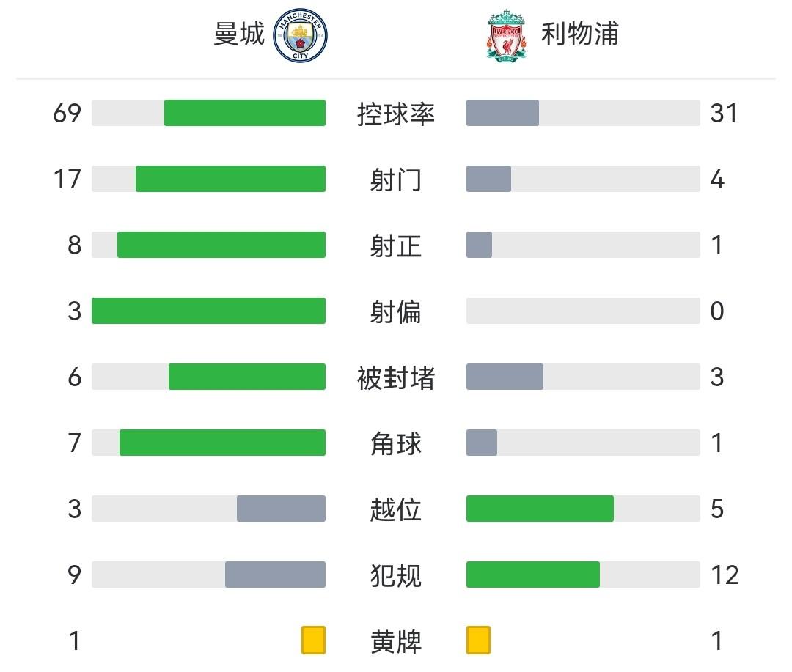The height and width of the screenshot is (672, 792).
Task: Open the 利物浦 team name link
Action: (x=579, y=34)
